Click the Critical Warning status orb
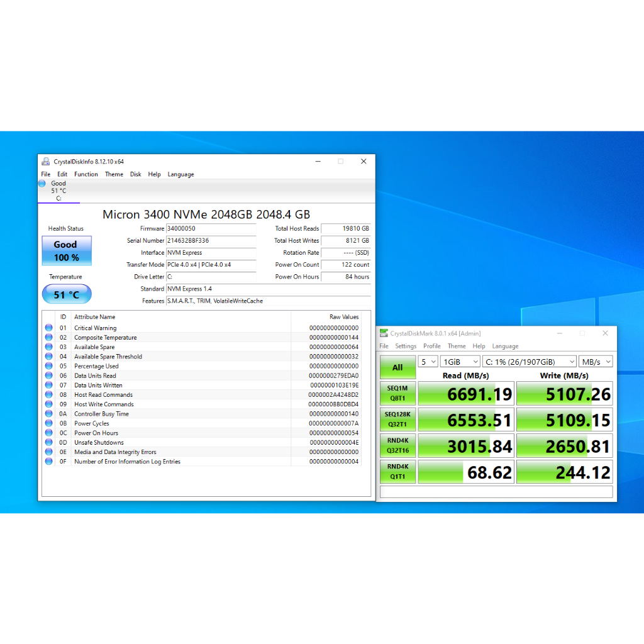Viewport: 644px width, 644px height. coord(48,328)
